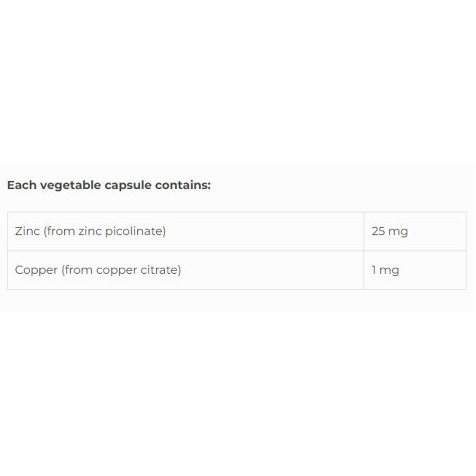Click the capitalized word "Copper" in second row
Viewport: 476px width, 476px height.
36,270
